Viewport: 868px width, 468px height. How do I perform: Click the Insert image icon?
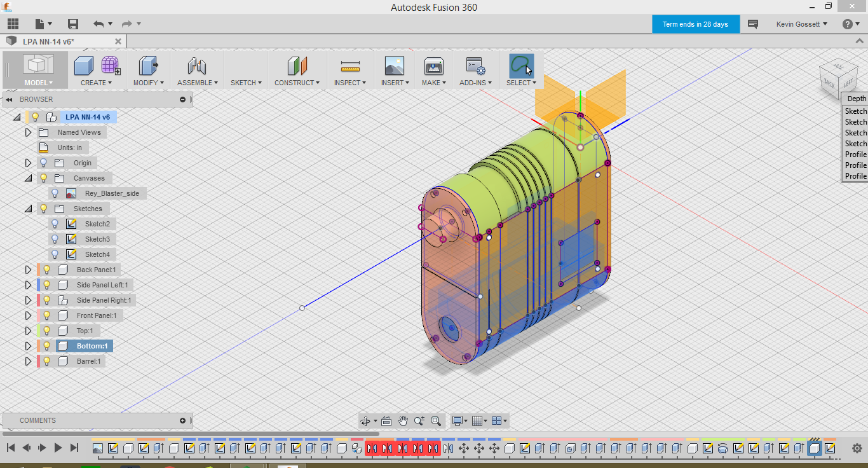pyautogui.click(x=395, y=65)
